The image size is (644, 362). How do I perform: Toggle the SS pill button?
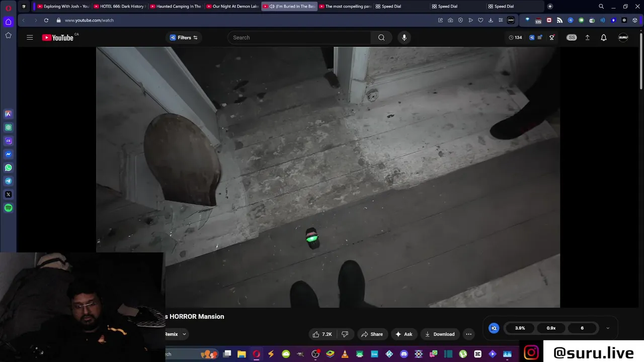point(572,38)
